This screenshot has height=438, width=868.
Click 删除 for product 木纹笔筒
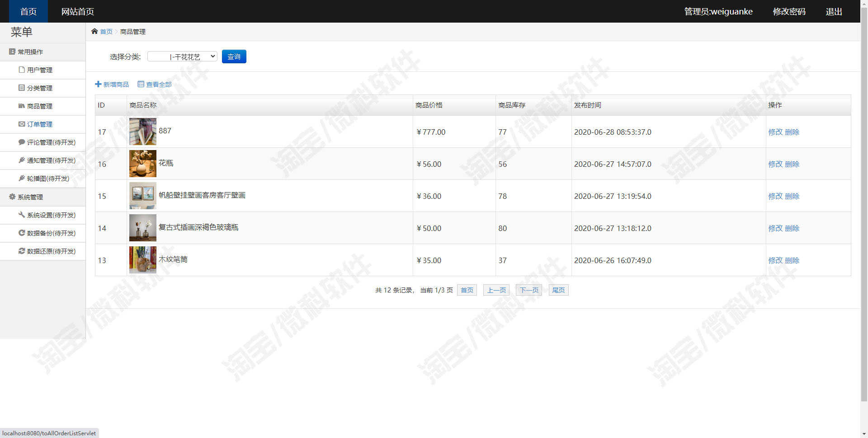click(x=792, y=260)
